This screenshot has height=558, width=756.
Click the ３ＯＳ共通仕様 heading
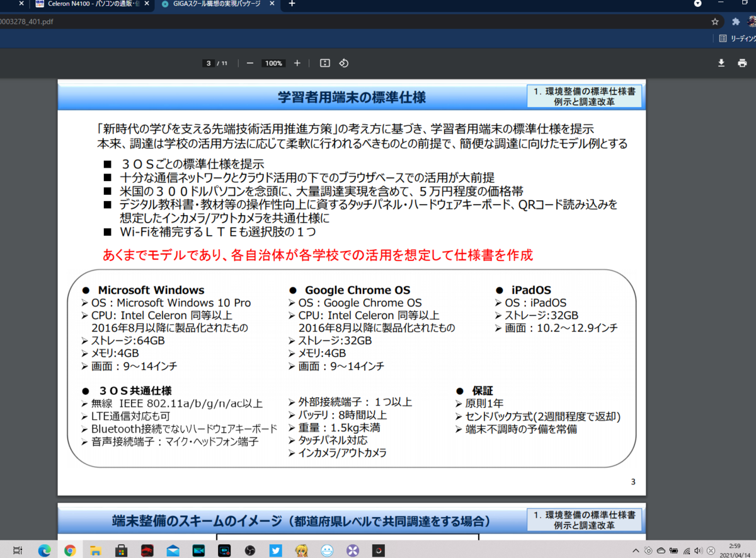coord(135,390)
